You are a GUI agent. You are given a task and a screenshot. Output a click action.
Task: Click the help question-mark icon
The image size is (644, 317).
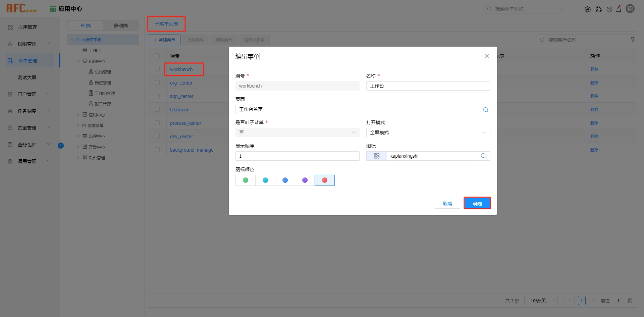(x=609, y=9)
